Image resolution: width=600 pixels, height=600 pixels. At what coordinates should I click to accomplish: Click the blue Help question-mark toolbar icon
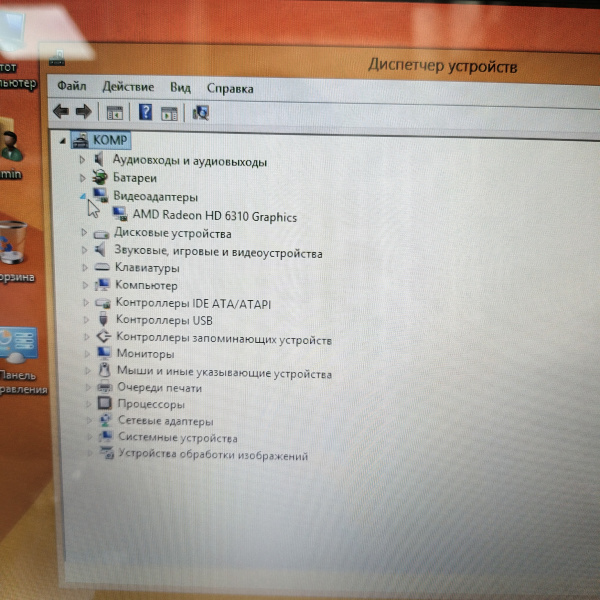coord(145,112)
